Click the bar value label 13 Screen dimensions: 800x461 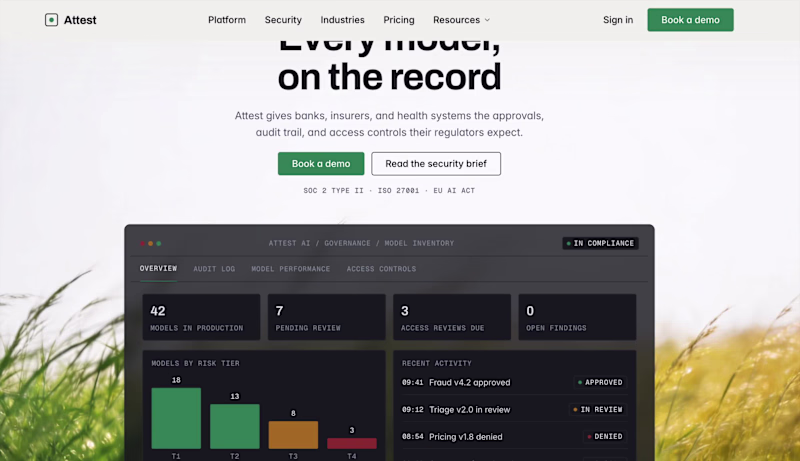[x=235, y=396]
